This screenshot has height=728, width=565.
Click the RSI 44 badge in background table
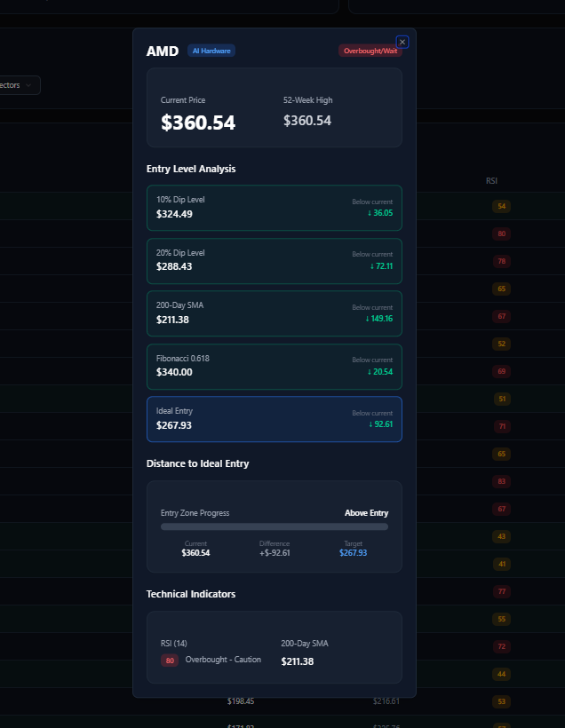click(x=502, y=674)
